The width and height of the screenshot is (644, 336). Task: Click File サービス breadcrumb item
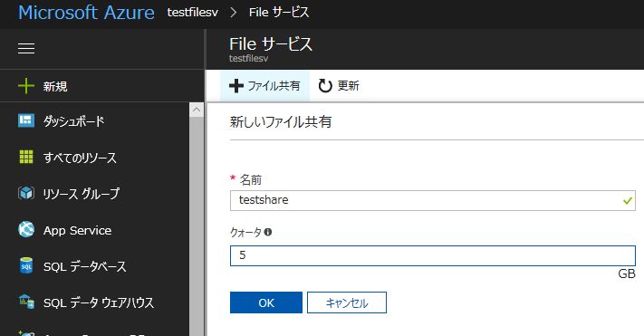(279, 13)
